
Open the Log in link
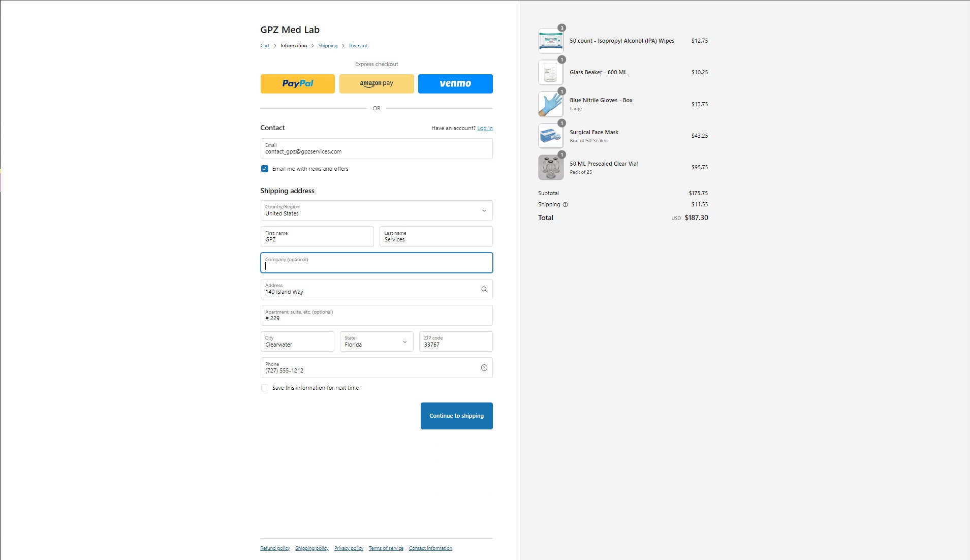click(x=485, y=128)
